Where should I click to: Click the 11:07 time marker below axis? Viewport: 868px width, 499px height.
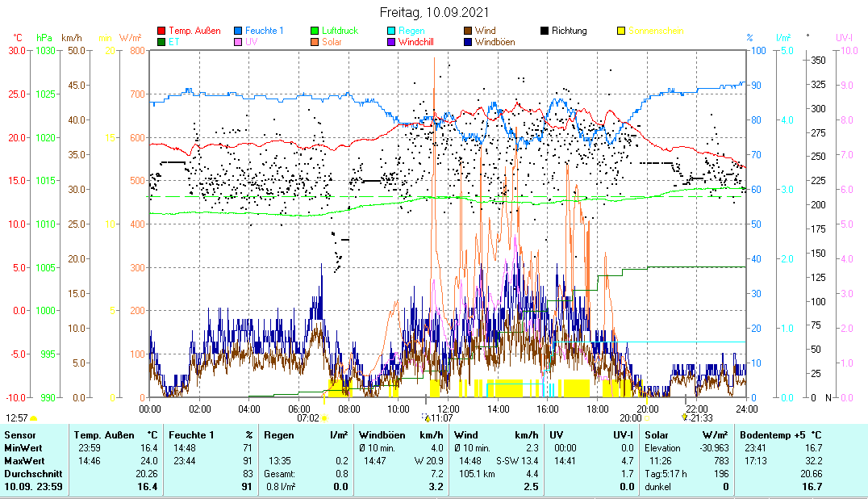click(440, 418)
